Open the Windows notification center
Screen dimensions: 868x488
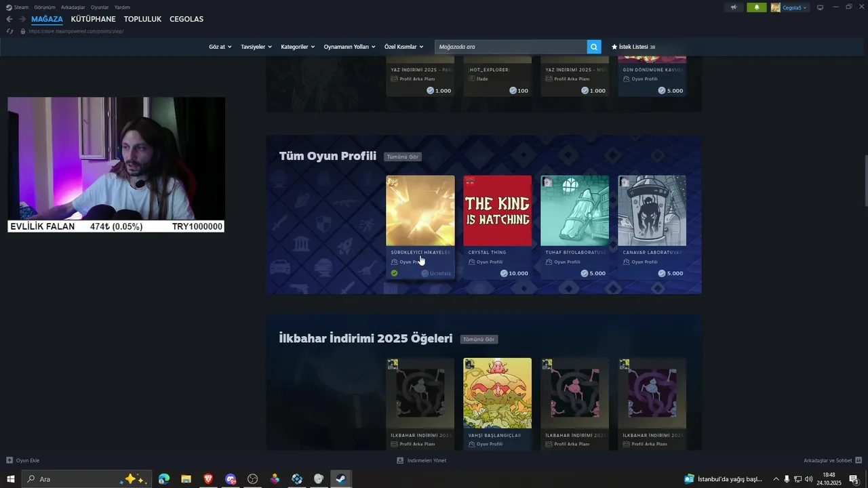click(x=854, y=479)
